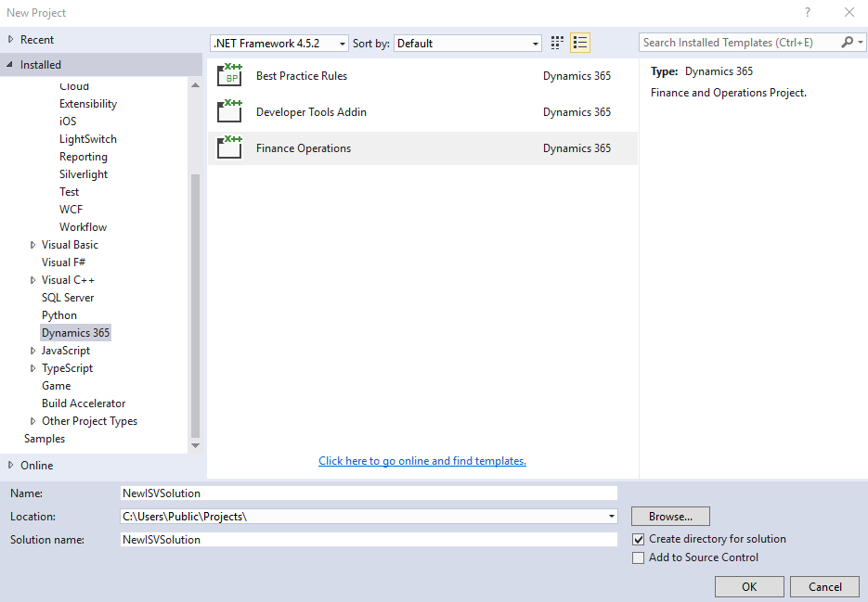Edit the solution Name input field

tap(367, 493)
